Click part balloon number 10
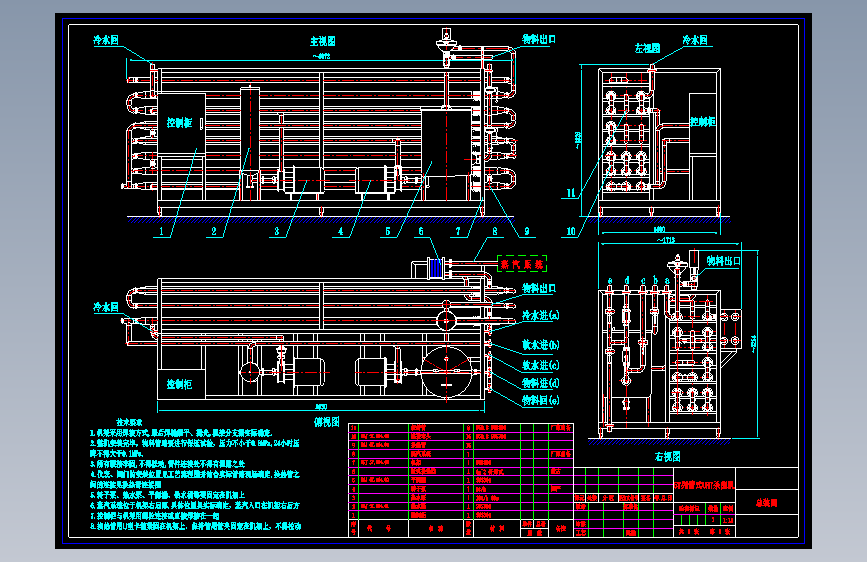This screenshot has width=867, height=562. 571,231
